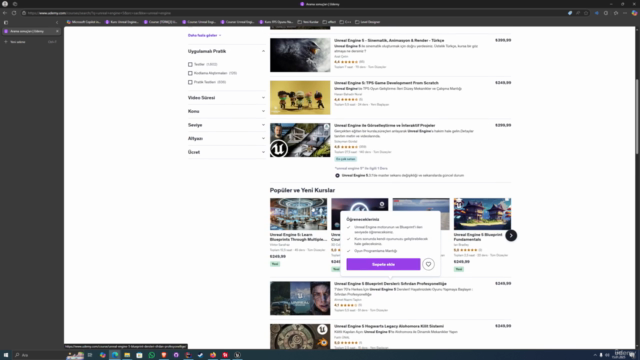
Task: Open Sinematik, Animasyon & Render course thumbnail
Action: point(300,55)
